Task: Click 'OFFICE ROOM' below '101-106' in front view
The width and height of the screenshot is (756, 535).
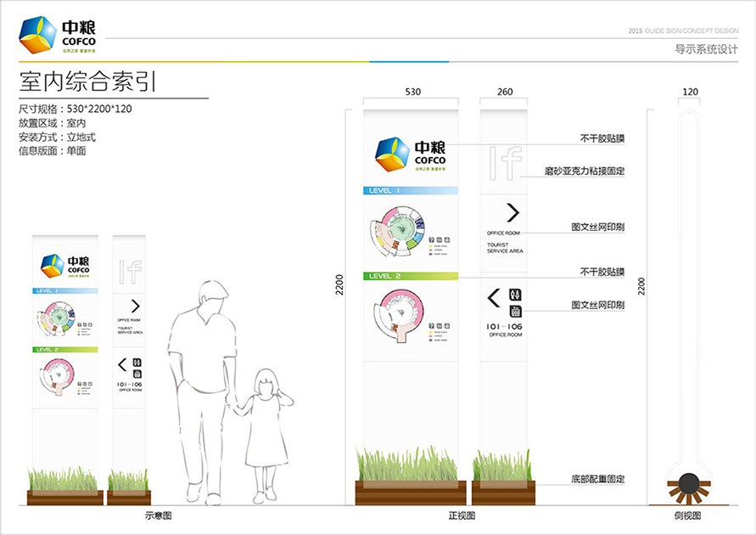Action: point(506,335)
